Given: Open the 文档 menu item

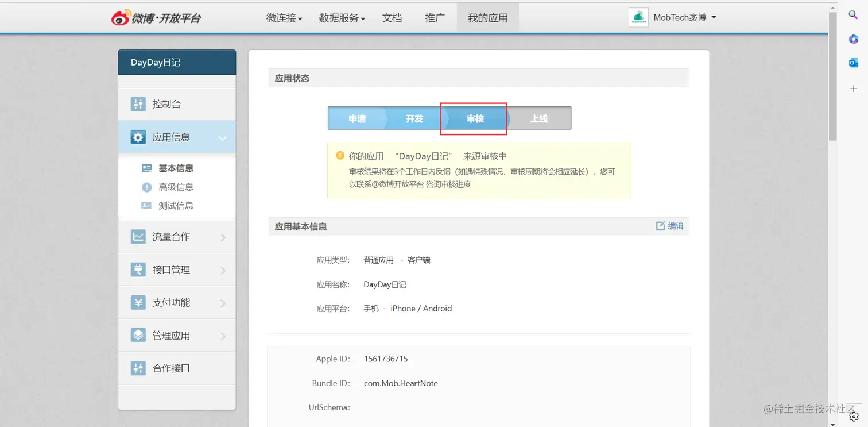Looking at the screenshot, I should [392, 18].
